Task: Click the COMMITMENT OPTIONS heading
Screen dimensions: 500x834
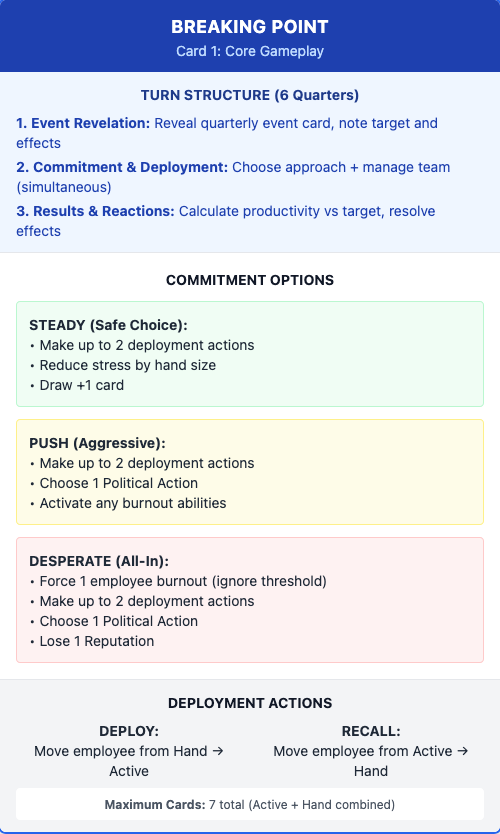Action: click(x=249, y=280)
